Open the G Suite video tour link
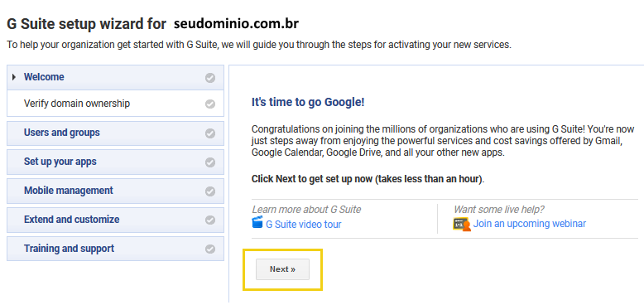 tap(304, 225)
